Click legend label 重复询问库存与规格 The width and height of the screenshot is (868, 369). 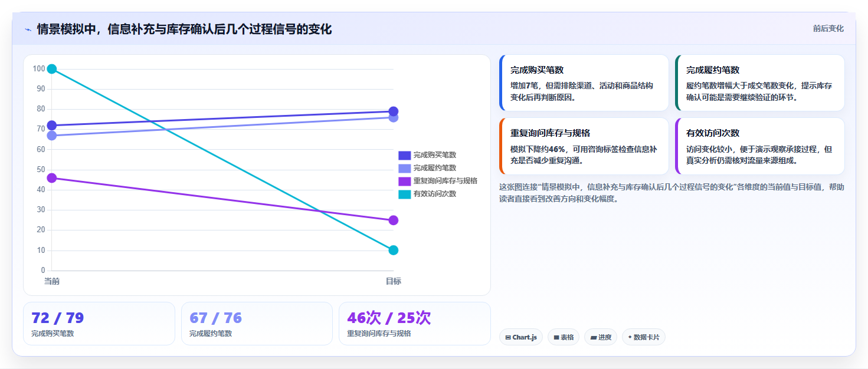pyautogui.click(x=446, y=181)
